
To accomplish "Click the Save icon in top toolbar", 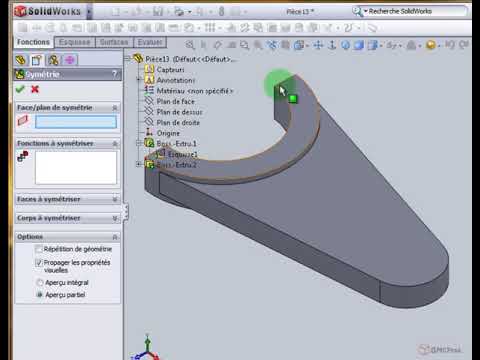I will coord(158,11).
